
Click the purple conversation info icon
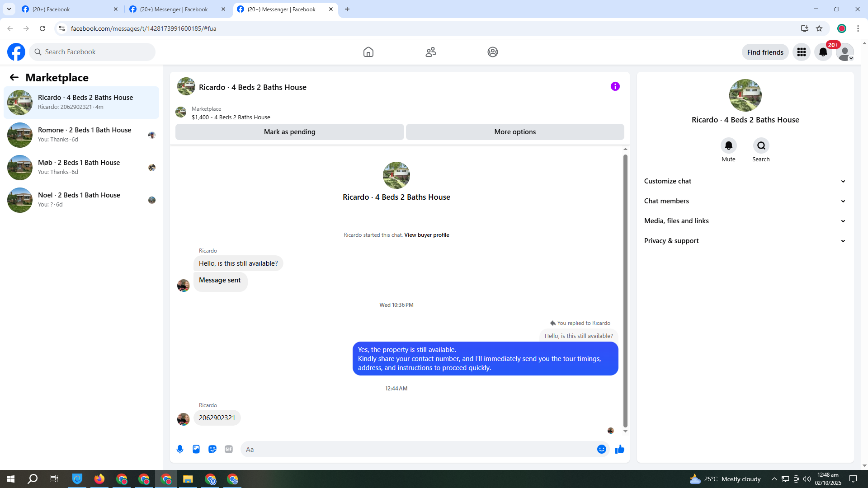(x=615, y=86)
